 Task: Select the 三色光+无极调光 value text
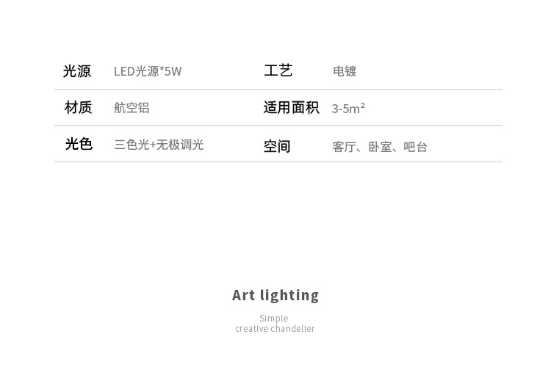(x=159, y=145)
